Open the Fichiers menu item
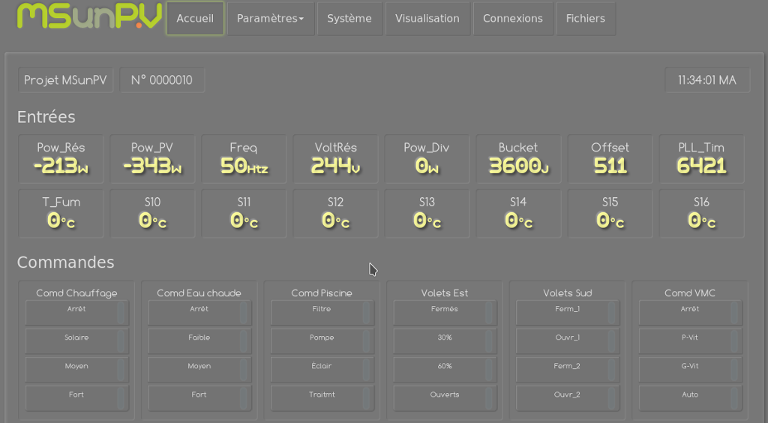The image size is (768, 423). point(585,18)
